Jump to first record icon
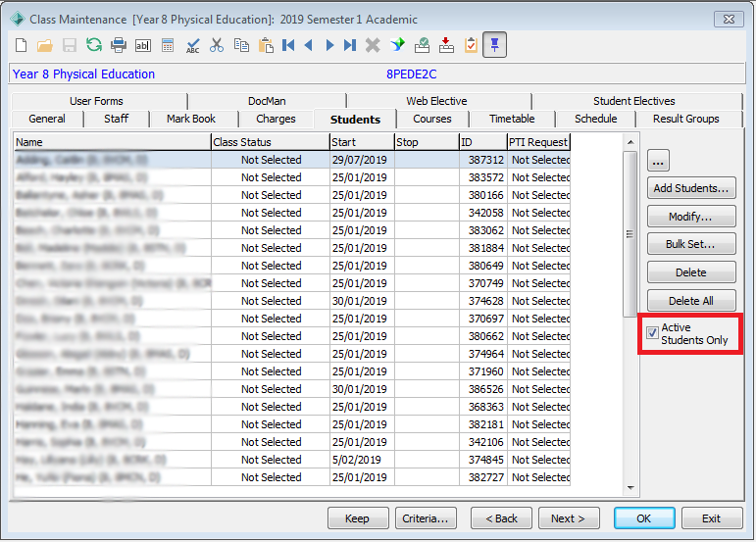 pyautogui.click(x=288, y=45)
